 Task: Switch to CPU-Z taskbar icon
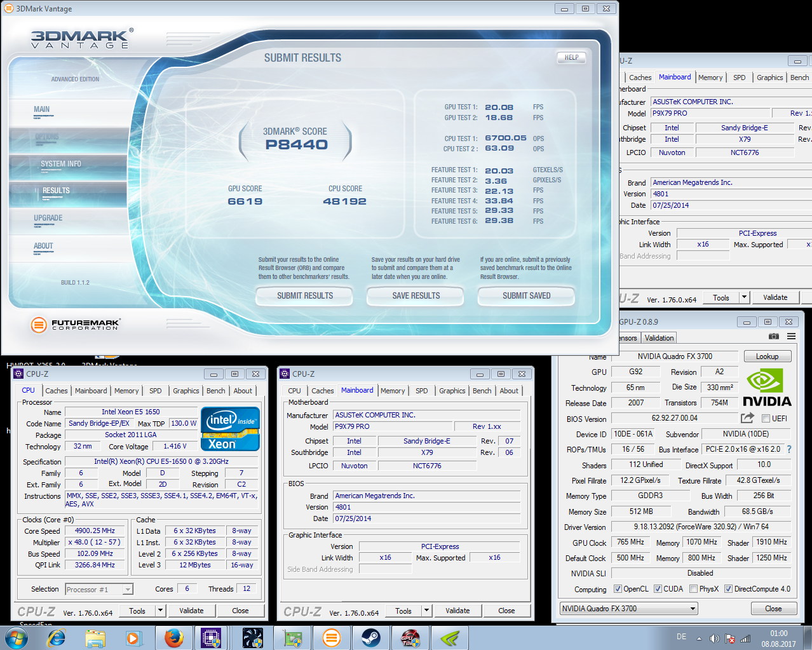(x=211, y=638)
